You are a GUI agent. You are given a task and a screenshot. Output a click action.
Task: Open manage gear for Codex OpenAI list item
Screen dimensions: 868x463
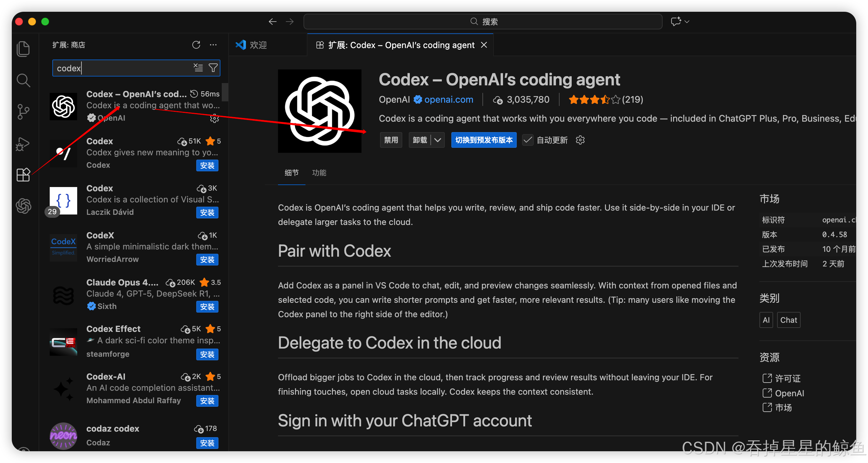214,118
